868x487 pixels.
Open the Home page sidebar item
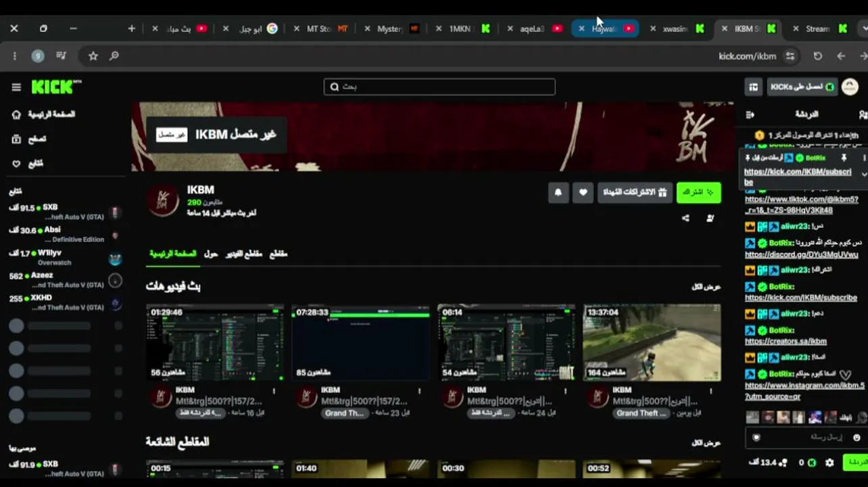[45, 114]
